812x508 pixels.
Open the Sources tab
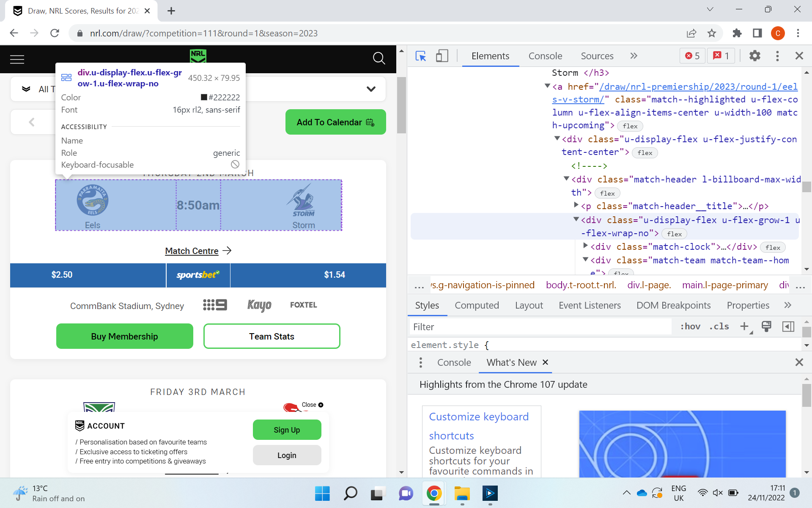(x=597, y=56)
